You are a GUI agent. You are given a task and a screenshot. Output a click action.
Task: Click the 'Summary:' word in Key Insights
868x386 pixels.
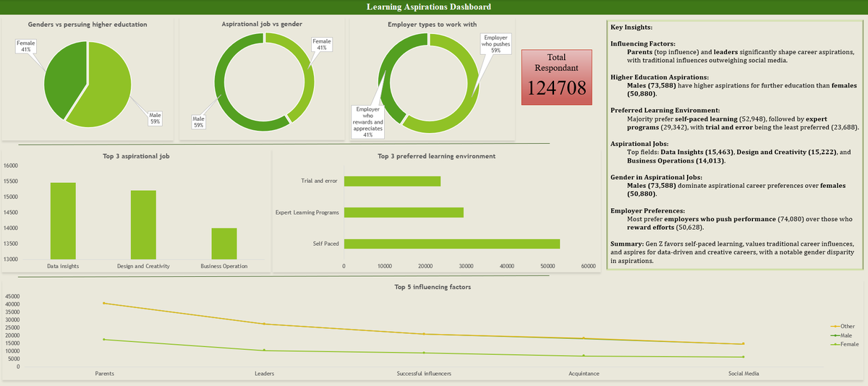click(627, 244)
